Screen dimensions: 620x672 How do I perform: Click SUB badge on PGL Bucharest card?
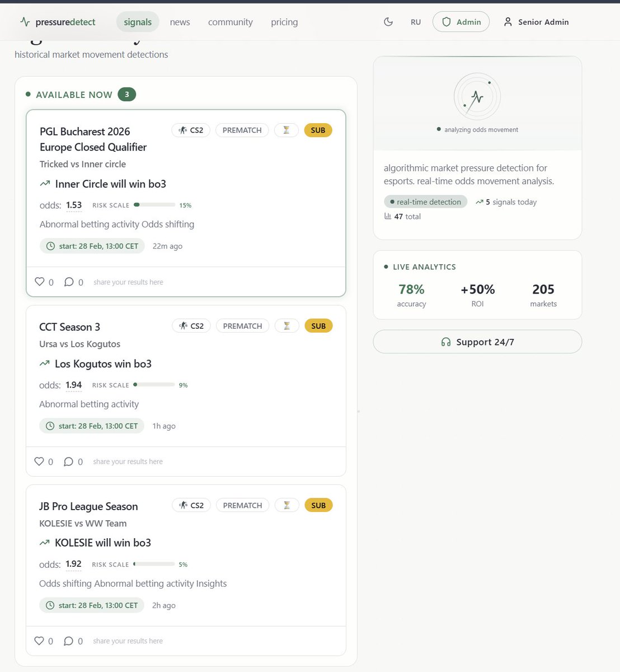coord(318,130)
